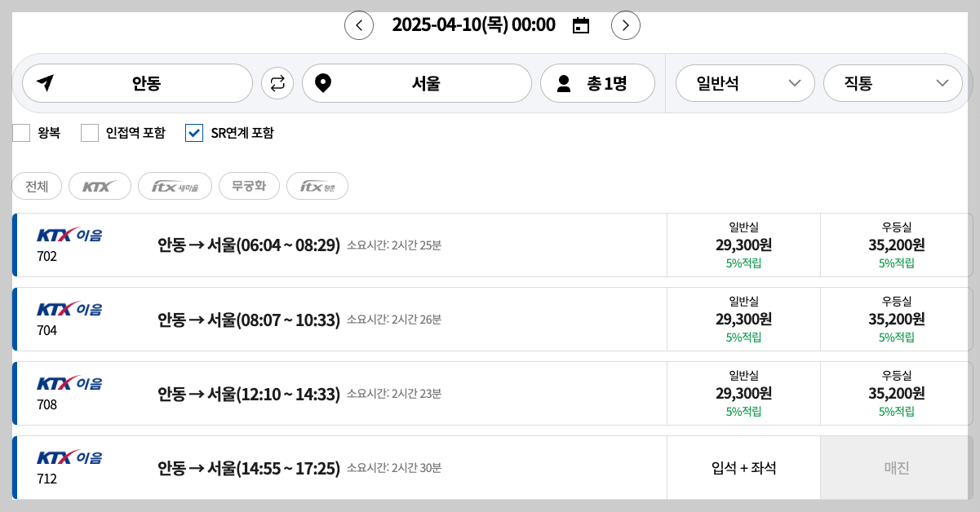Open the calendar date picker
The width and height of the screenshot is (980, 512).
(x=581, y=24)
